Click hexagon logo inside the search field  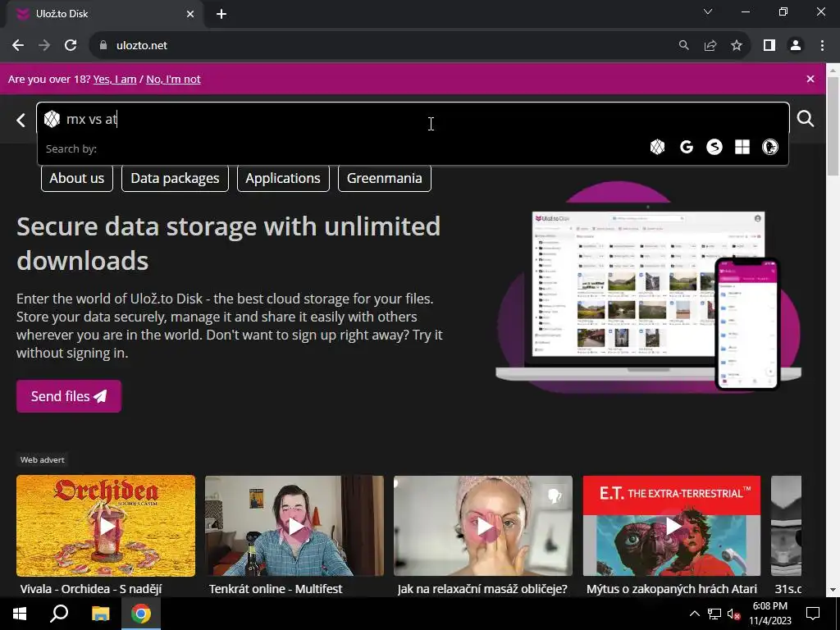click(52, 119)
